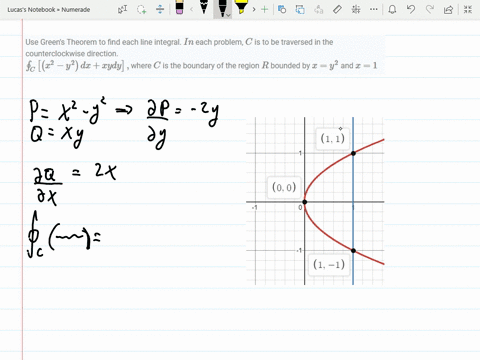Show more pens with the right chevron
The image size is (480, 360).
pyautogui.click(x=254, y=9)
